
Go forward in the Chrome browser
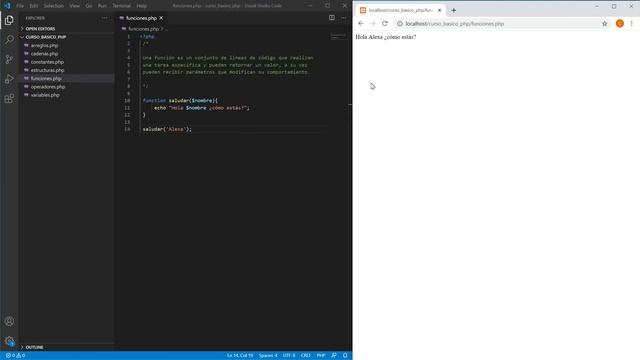(373, 24)
